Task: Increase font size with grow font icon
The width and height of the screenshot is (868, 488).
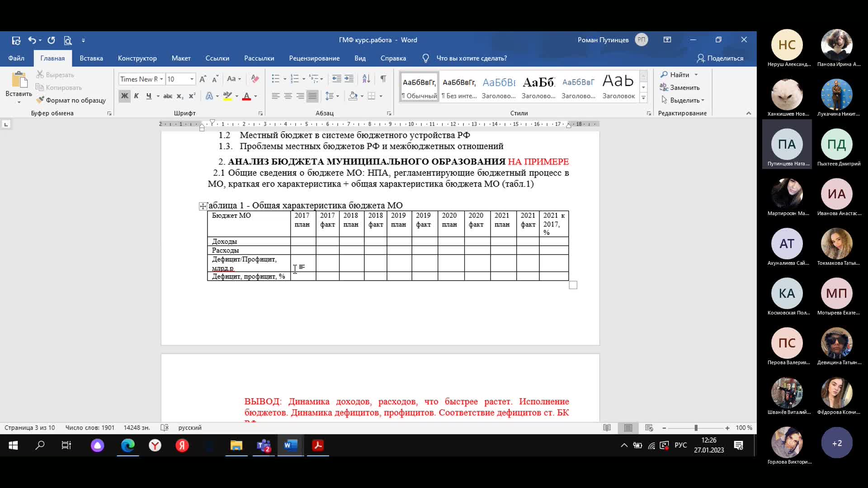Action: click(x=203, y=79)
